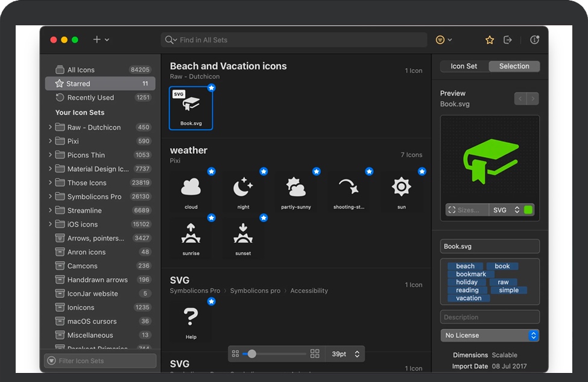Viewport: 588px width, 382px height.
Task: Click the plus add button in toolbar
Action: point(96,40)
